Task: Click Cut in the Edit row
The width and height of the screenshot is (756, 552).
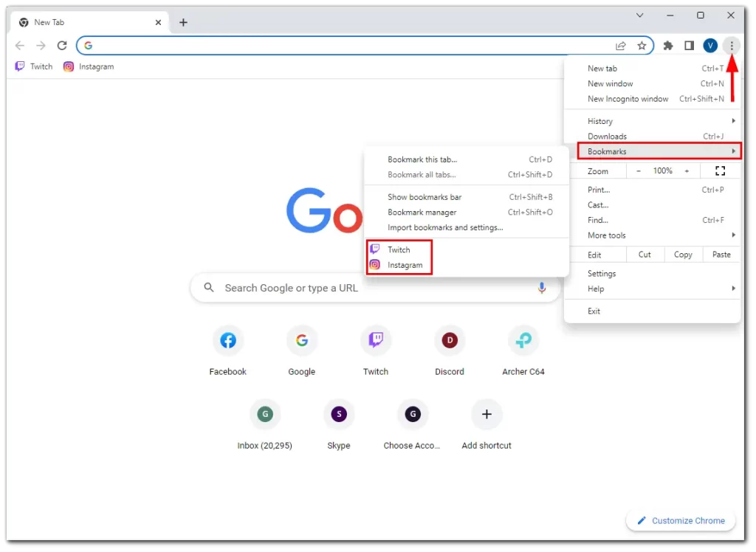Action: tap(645, 255)
